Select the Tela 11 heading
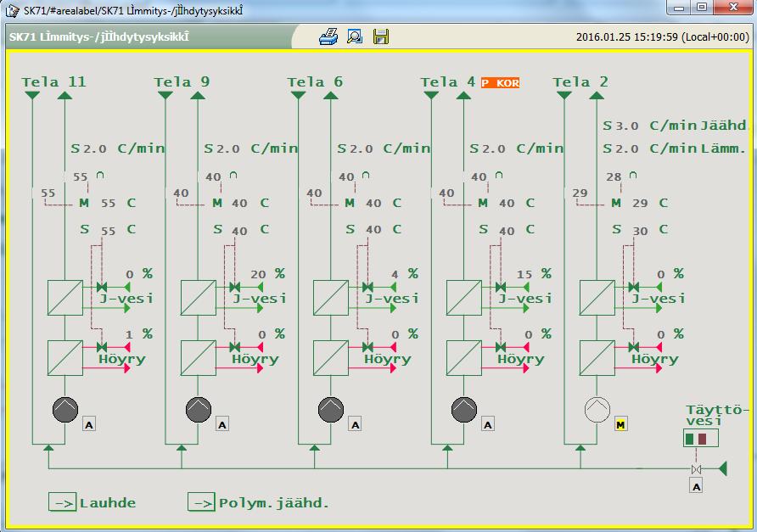757x532 pixels. click(x=53, y=81)
